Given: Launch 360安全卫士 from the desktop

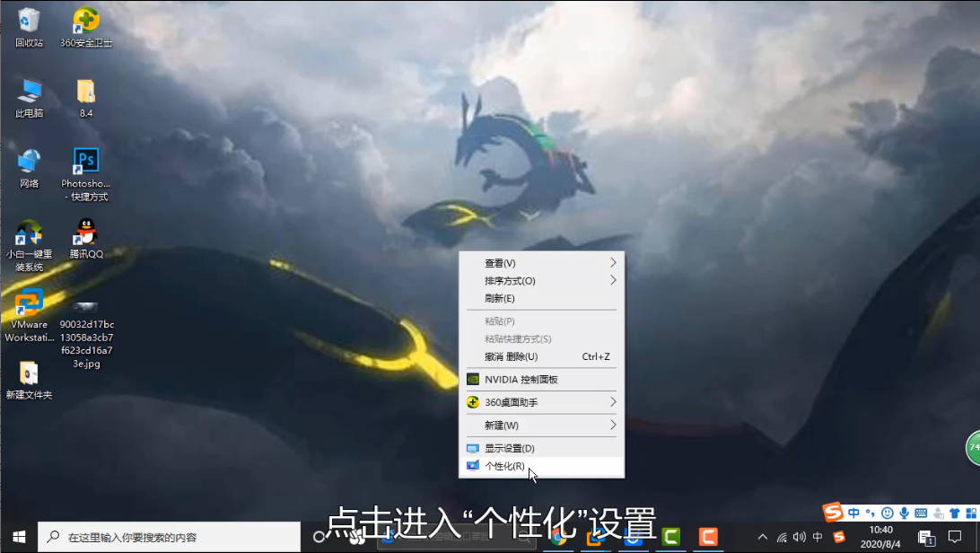Looking at the screenshot, I should [85, 20].
